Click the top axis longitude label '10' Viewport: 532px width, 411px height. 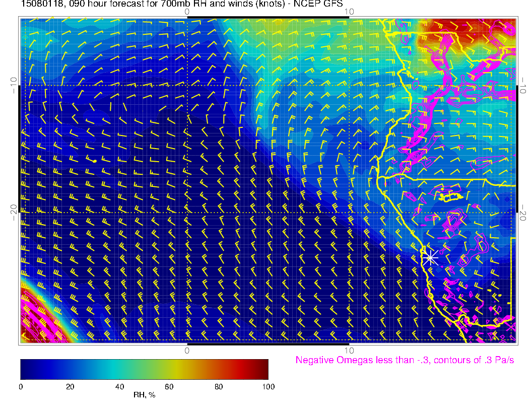(349, 12)
